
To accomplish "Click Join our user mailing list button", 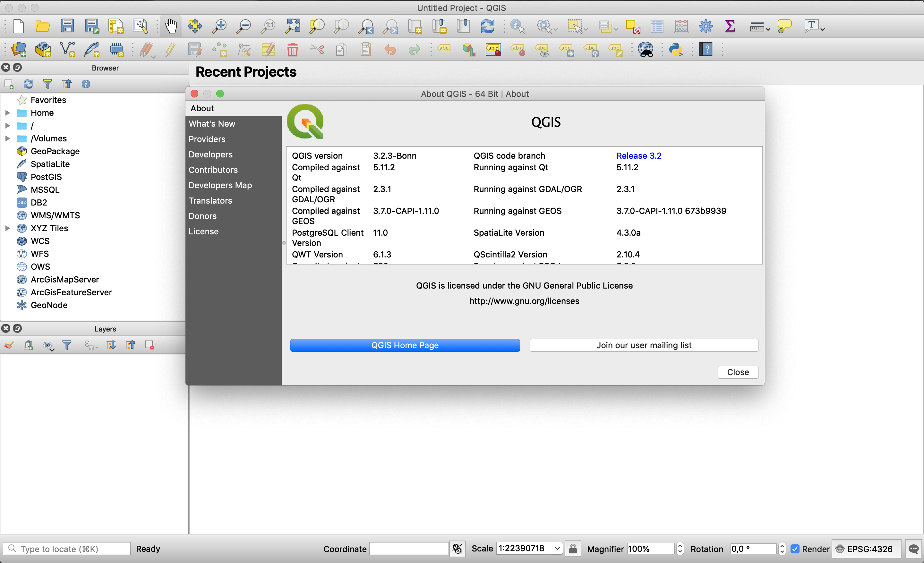I will 644,345.
